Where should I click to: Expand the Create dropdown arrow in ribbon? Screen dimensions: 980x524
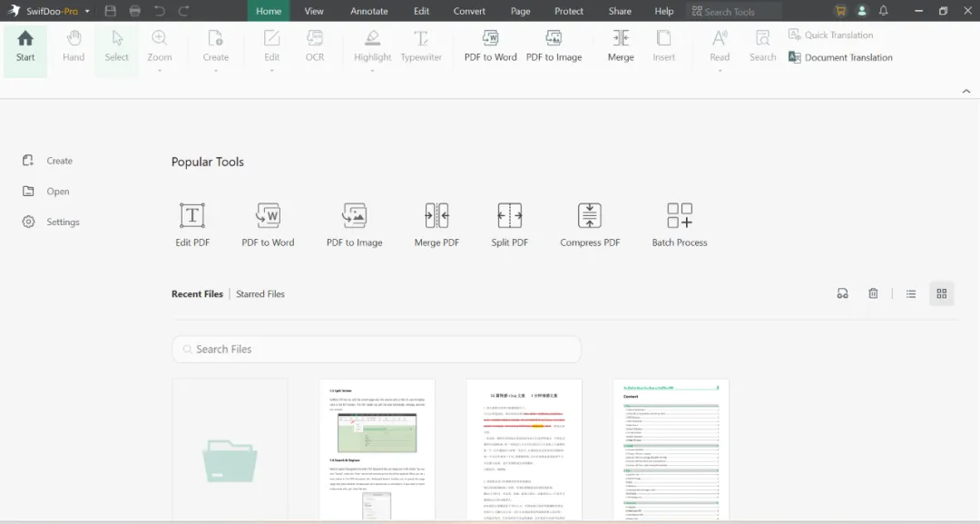click(216, 71)
